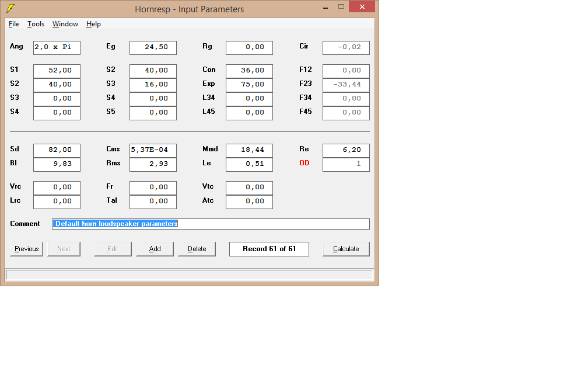
Task: Click the Exp label
Action: pyautogui.click(x=208, y=84)
